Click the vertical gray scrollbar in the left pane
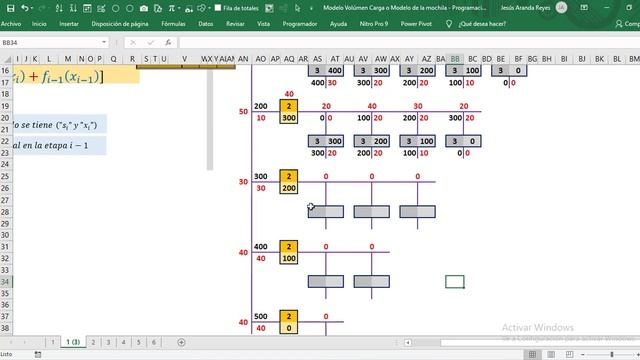Viewport: 640px width, 360px height. (x=210, y=118)
